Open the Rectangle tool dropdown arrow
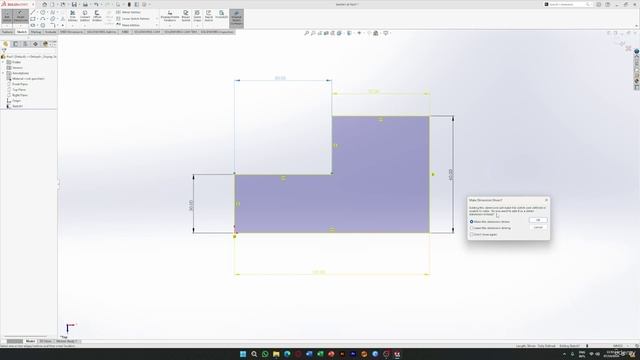The width and height of the screenshot is (640, 360). (x=38, y=19)
